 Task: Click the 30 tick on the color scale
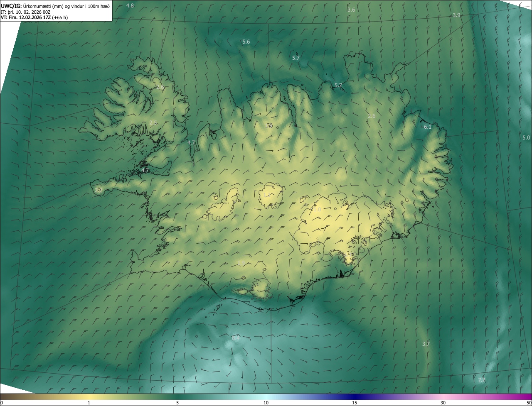[x=443, y=403]
